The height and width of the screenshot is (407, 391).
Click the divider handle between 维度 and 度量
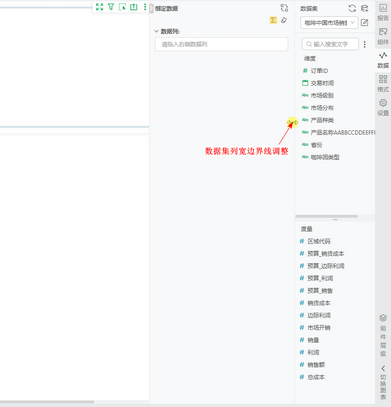pos(335,220)
